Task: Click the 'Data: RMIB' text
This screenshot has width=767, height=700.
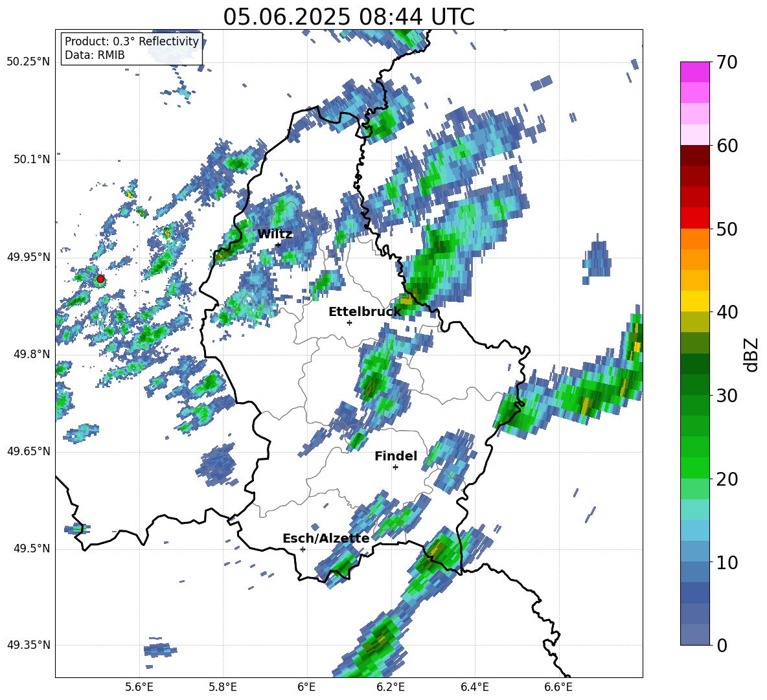Action: pyautogui.click(x=95, y=55)
